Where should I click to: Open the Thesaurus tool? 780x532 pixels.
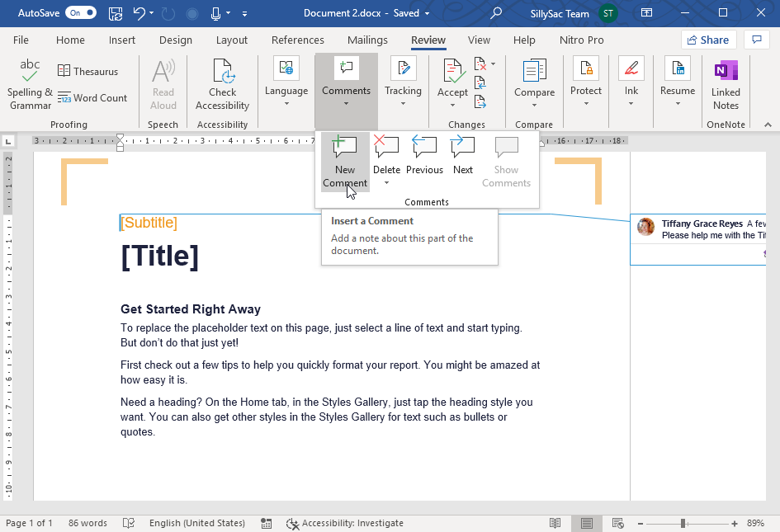pos(87,72)
